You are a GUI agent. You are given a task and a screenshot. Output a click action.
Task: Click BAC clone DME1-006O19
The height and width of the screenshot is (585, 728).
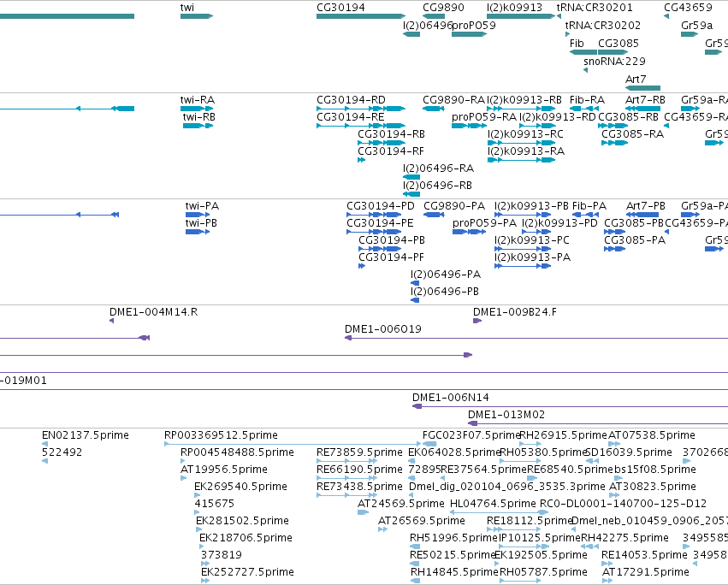point(382,329)
